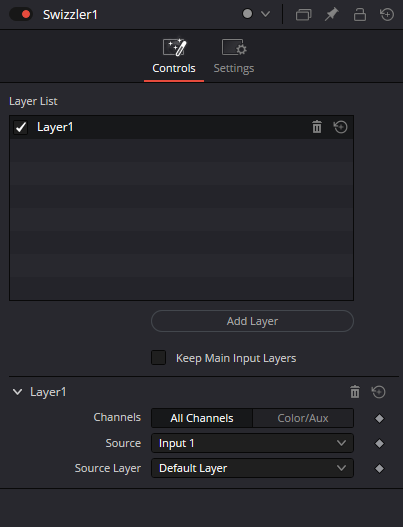Reset Layer1 via section header reset icon

pos(378,392)
